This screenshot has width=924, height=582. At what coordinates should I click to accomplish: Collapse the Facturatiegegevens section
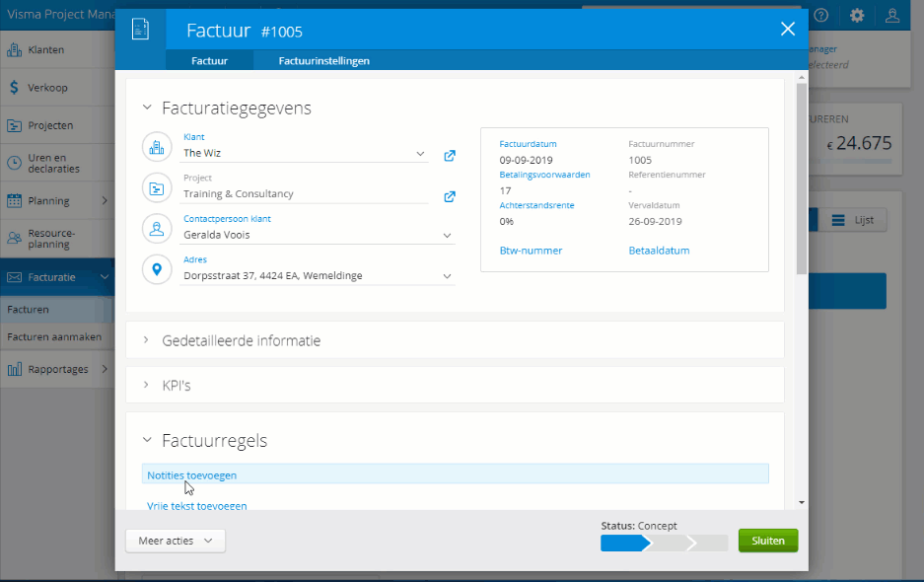click(x=147, y=108)
